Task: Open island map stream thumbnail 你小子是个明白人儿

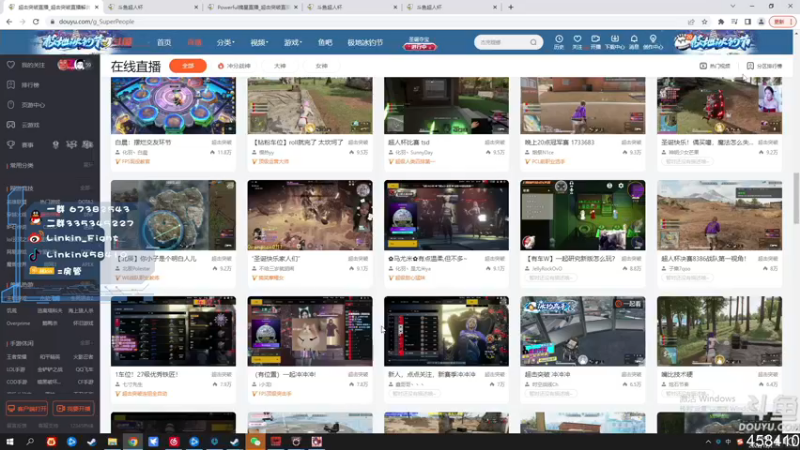Action: [173, 215]
